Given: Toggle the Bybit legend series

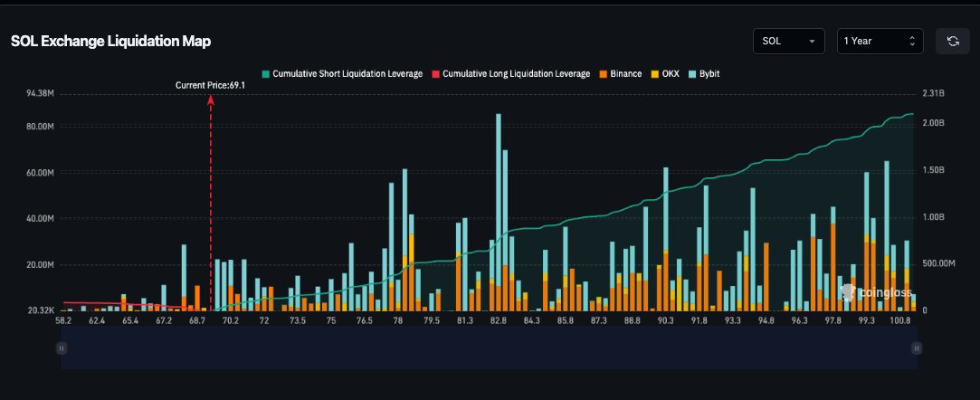Looking at the screenshot, I should pos(703,73).
